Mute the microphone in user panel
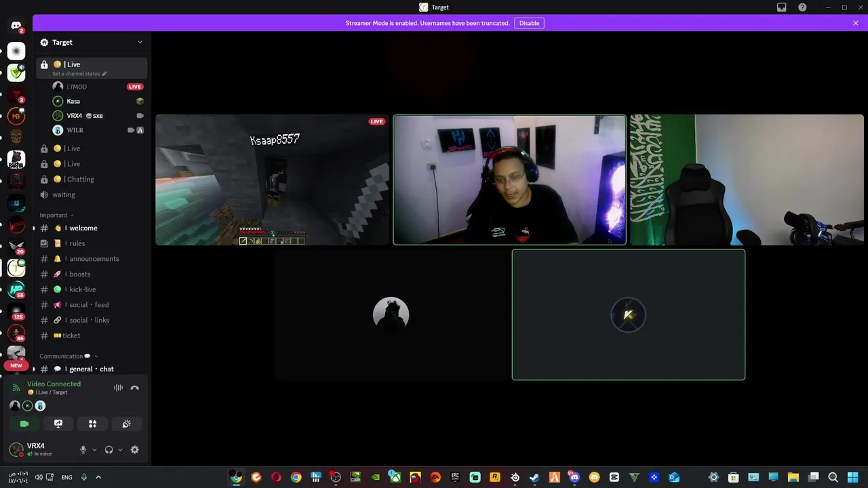Viewport: 868px width, 488px height. 83,449
